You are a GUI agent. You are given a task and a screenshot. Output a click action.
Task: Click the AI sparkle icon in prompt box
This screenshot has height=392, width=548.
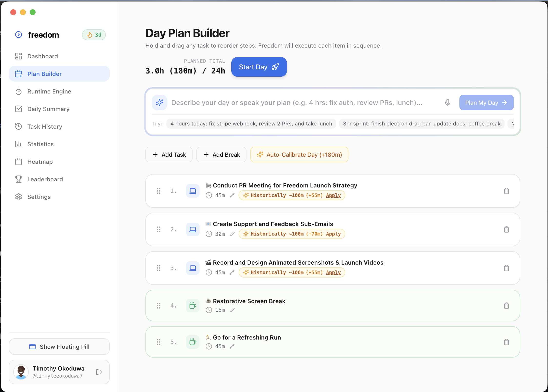click(x=160, y=103)
